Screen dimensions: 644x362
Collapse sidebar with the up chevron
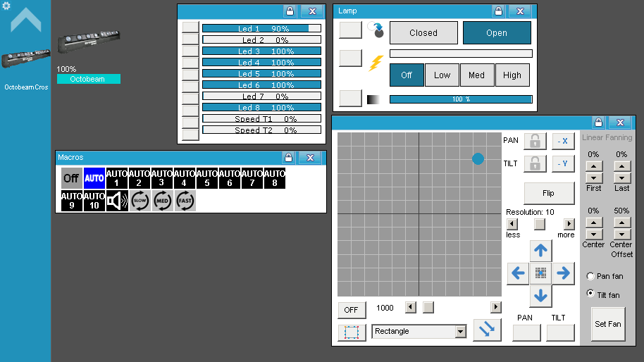pyautogui.click(x=26, y=20)
